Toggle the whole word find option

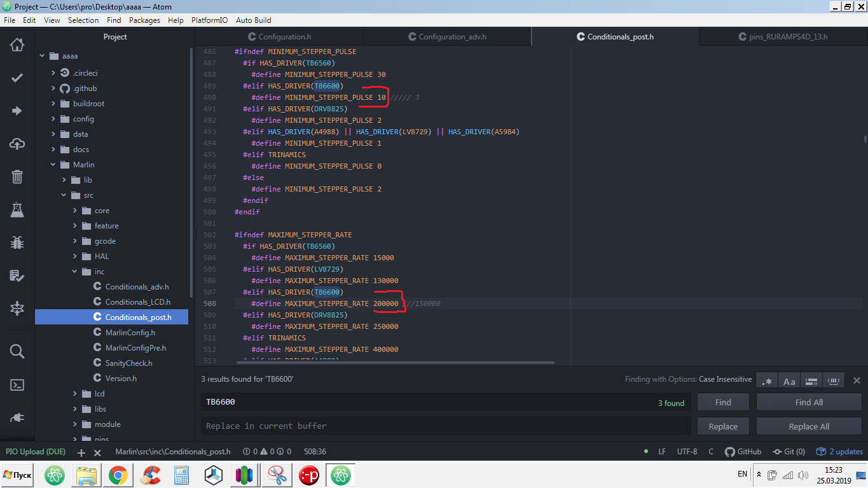833,381
